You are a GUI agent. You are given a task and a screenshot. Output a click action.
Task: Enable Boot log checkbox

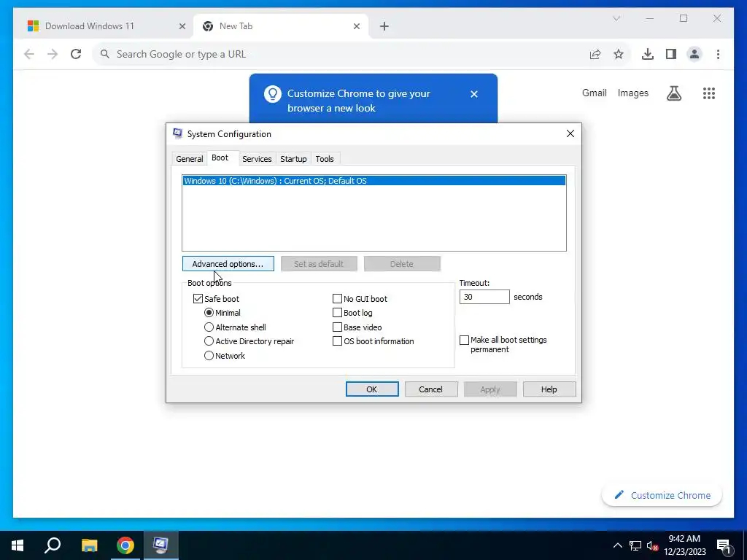coord(337,313)
